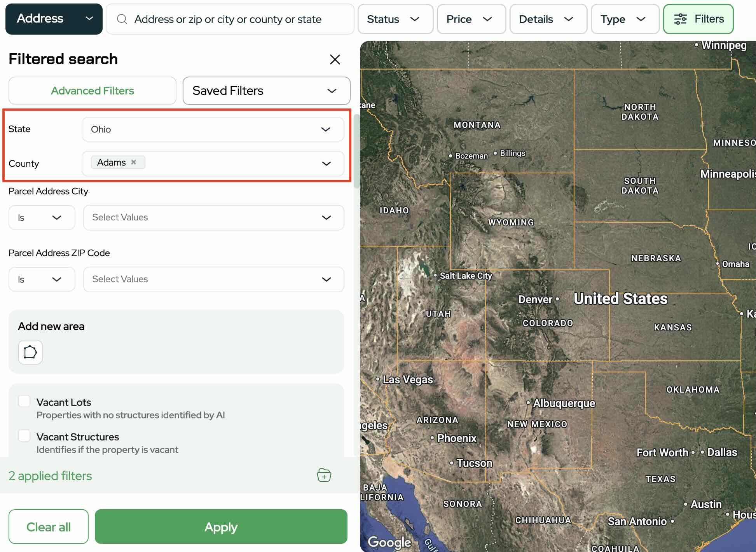Expand the County selection chevron

tap(326, 163)
